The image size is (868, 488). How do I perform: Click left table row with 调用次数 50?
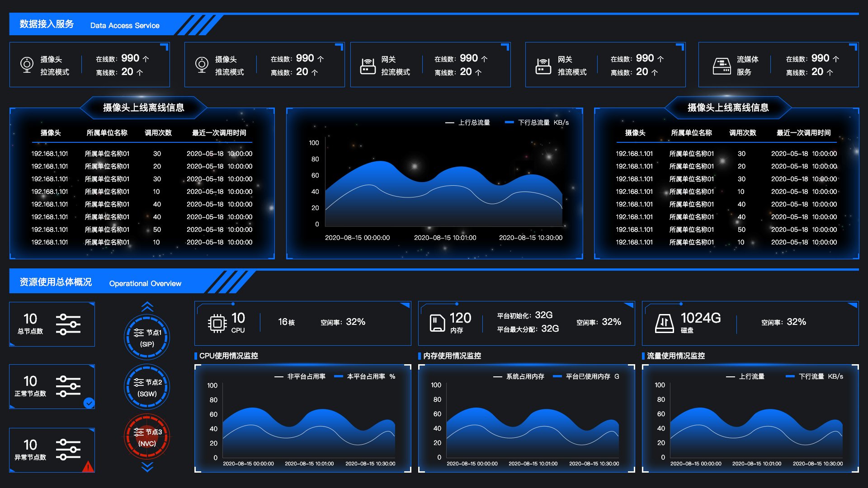[x=142, y=230]
